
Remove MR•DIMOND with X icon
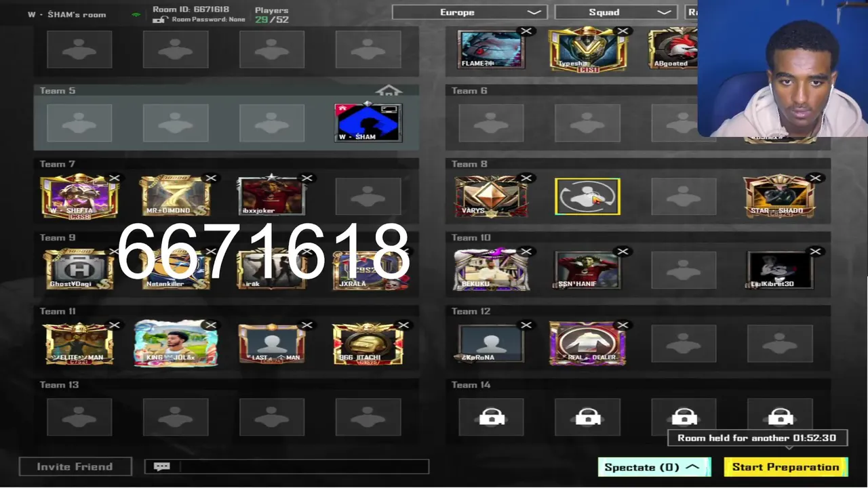[211, 178]
